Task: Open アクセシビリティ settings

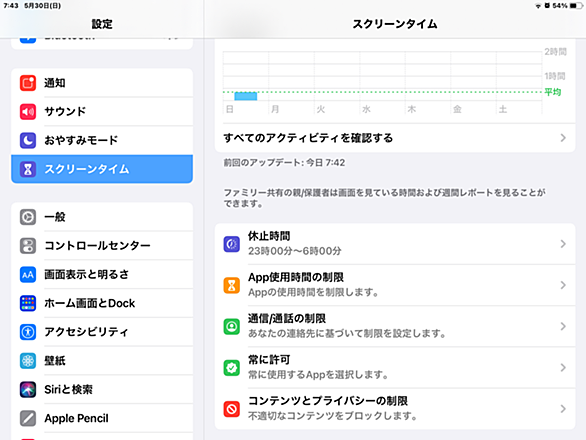Action: [x=102, y=332]
